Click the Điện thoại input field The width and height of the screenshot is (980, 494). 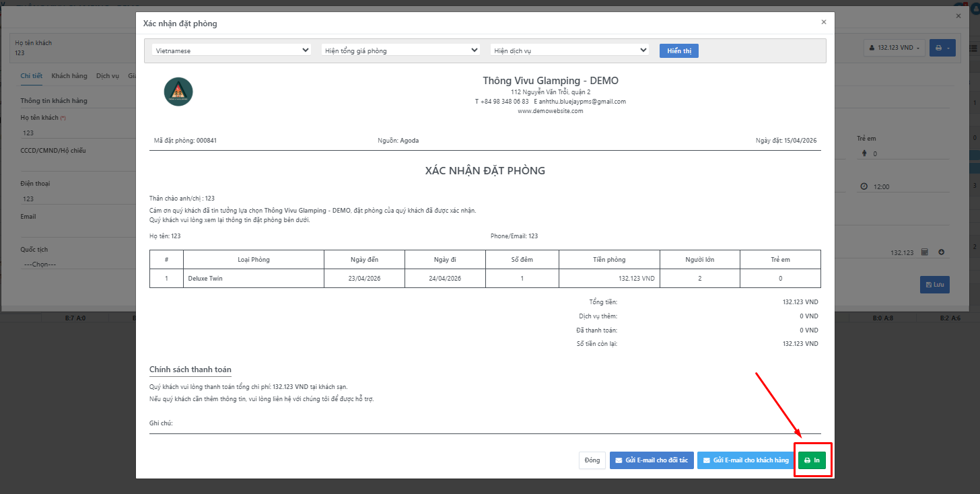coord(78,199)
